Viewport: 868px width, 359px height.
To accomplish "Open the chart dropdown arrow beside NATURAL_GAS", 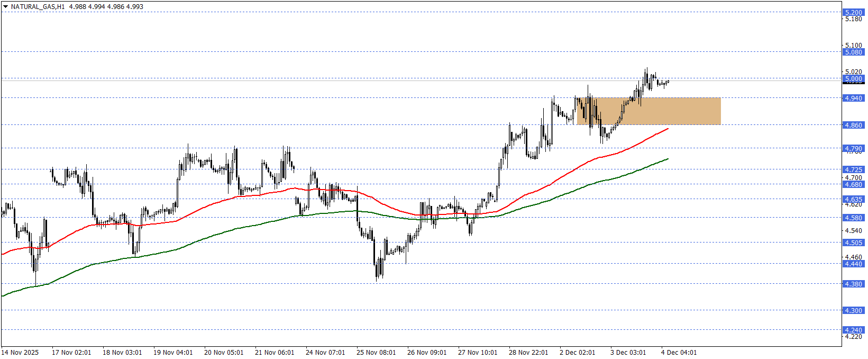I will [x=5, y=7].
